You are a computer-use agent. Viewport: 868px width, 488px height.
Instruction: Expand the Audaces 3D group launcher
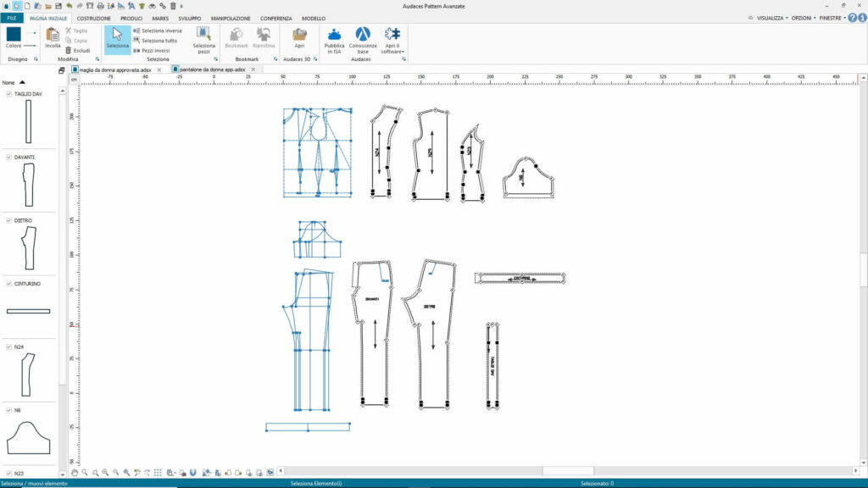(315, 59)
